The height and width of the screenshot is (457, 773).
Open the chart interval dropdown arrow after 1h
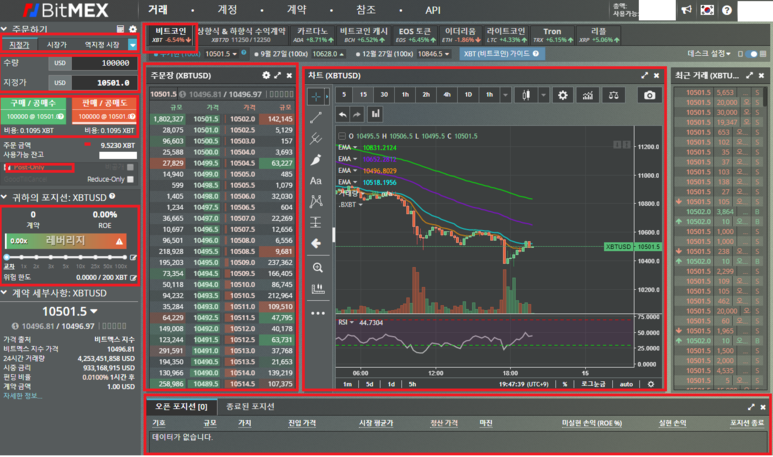click(x=505, y=95)
